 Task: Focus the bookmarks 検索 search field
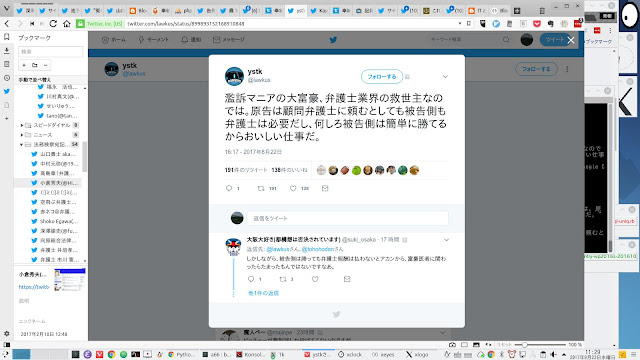[50, 51]
